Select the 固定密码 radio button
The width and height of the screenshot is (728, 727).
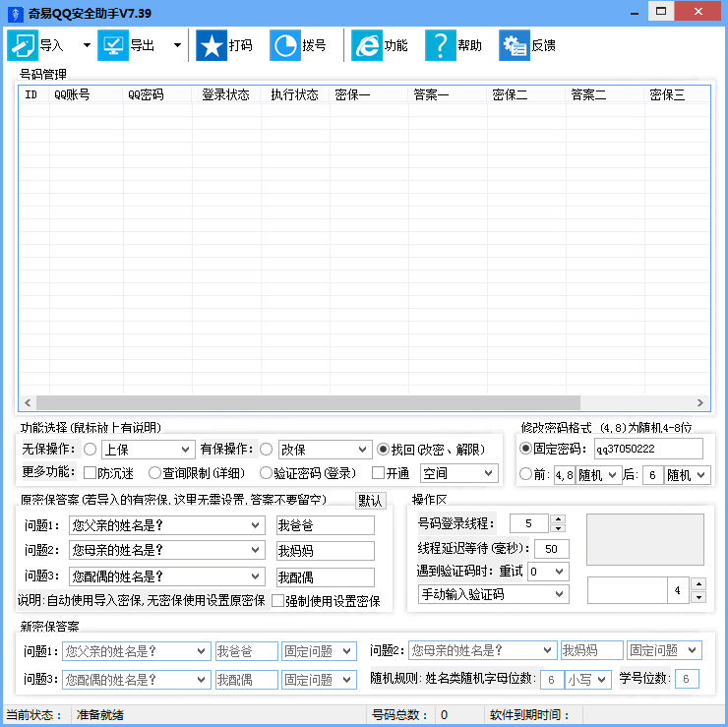tap(526, 449)
